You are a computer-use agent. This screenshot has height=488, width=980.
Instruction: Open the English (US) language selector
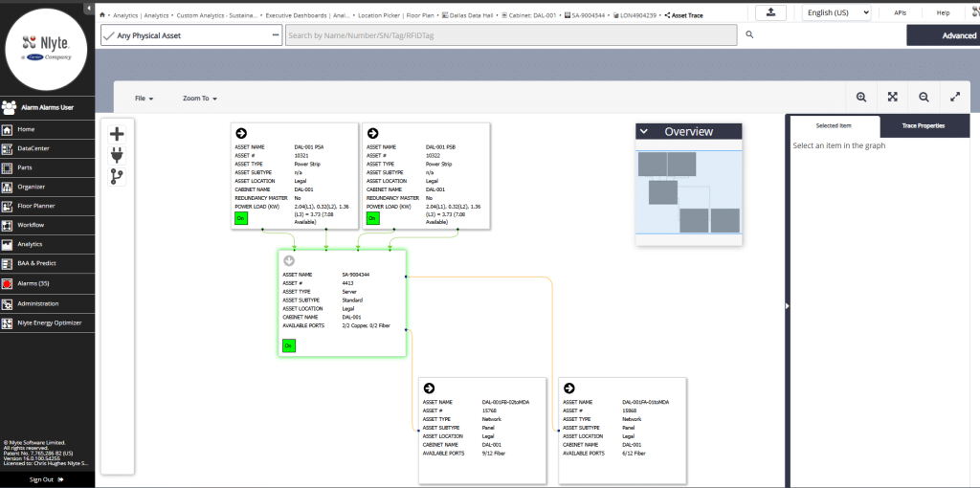tap(836, 12)
